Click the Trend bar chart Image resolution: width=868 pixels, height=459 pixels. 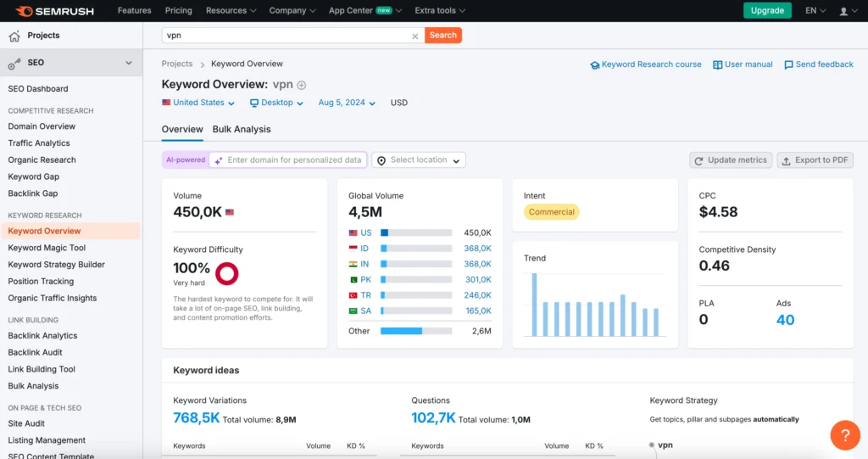(595, 305)
